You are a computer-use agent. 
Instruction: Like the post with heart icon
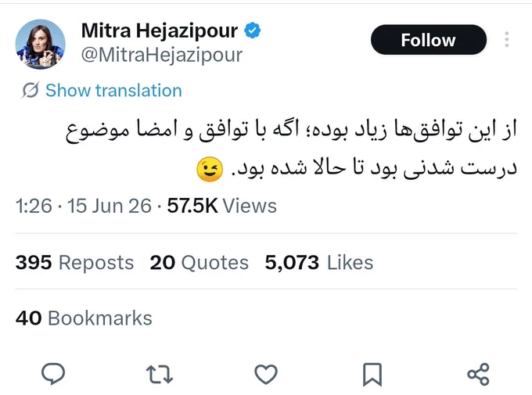(266, 374)
